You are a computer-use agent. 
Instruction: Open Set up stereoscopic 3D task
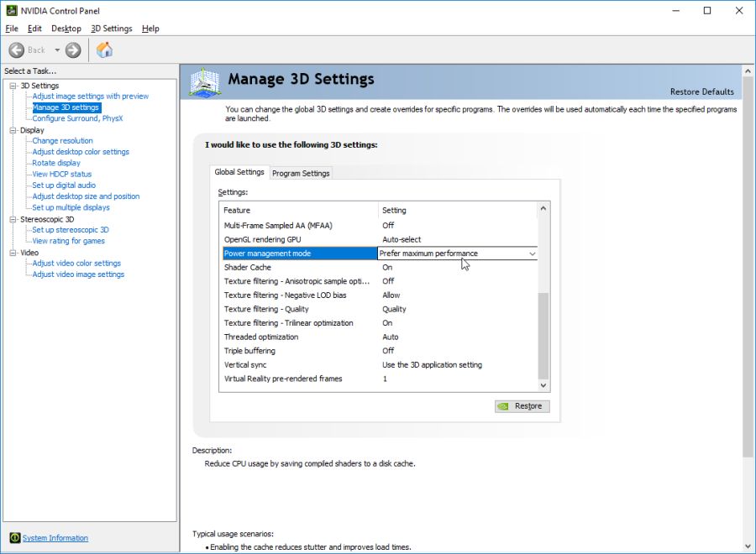pos(71,230)
